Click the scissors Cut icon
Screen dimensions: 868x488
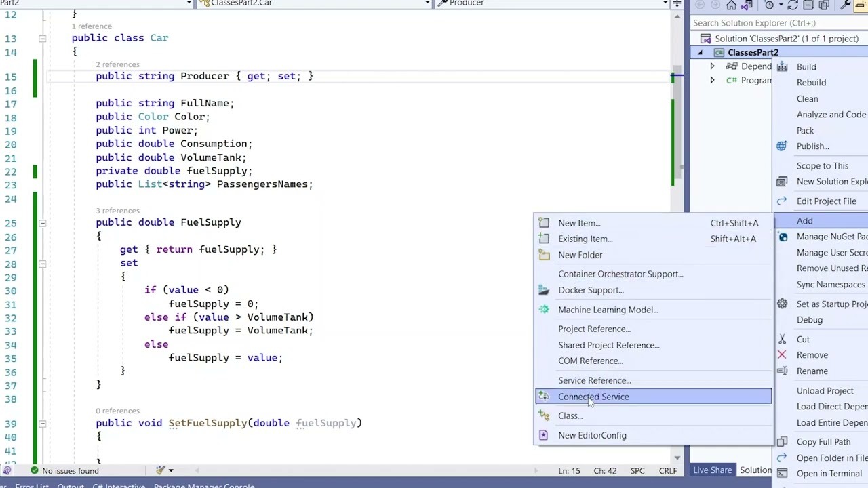[x=782, y=340]
